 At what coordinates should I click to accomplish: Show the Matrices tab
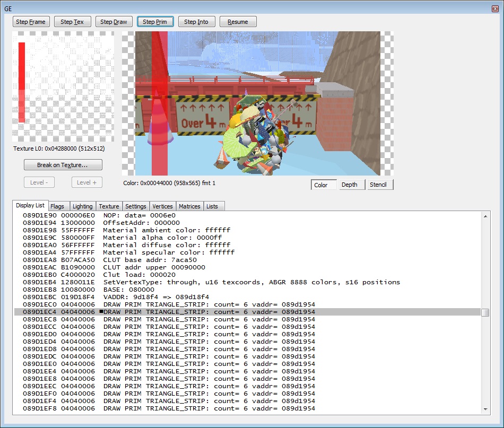189,206
